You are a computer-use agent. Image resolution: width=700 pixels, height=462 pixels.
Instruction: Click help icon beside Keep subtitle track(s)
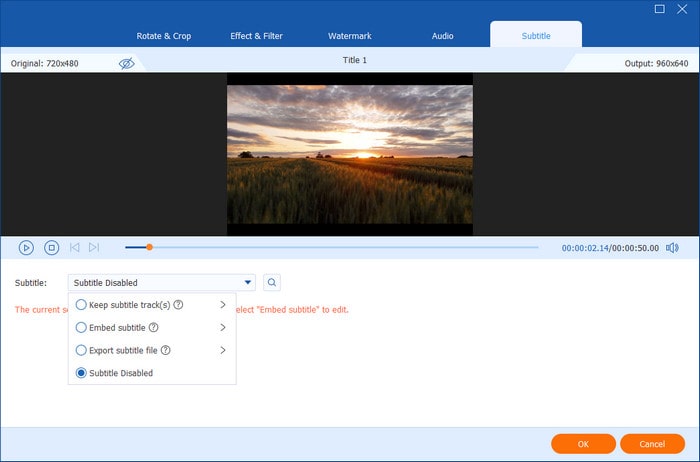coord(178,304)
